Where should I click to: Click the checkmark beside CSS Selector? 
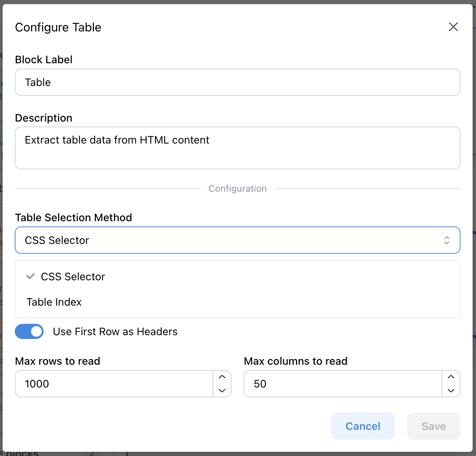tap(30, 276)
